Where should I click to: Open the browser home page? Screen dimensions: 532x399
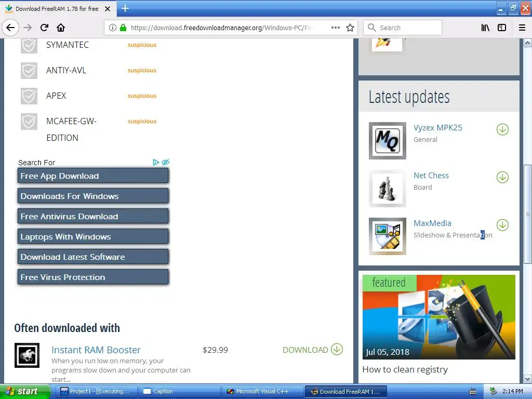61,28
